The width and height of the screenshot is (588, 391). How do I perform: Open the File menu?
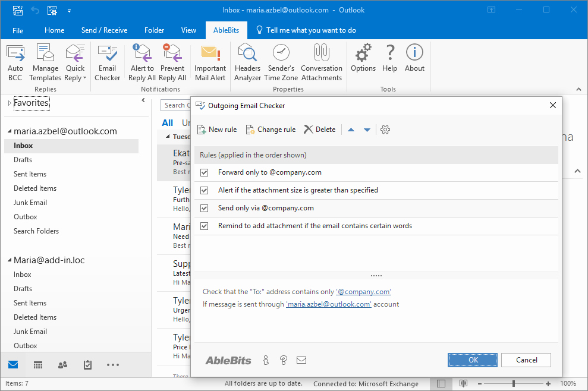(x=18, y=30)
